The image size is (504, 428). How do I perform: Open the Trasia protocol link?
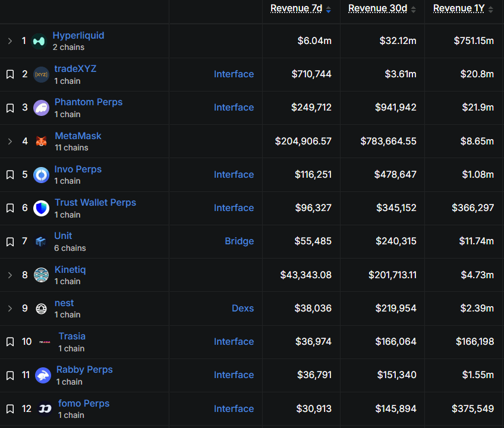point(72,336)
